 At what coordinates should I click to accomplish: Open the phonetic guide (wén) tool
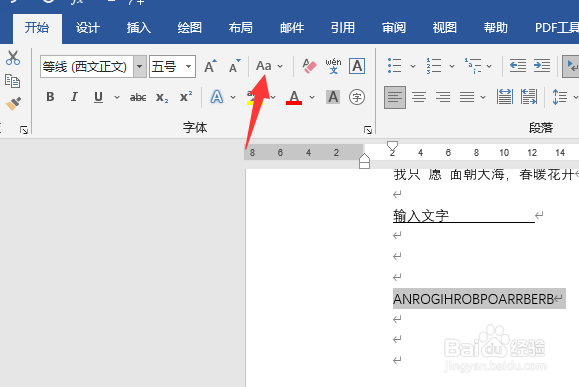click(x=333, y=66)
